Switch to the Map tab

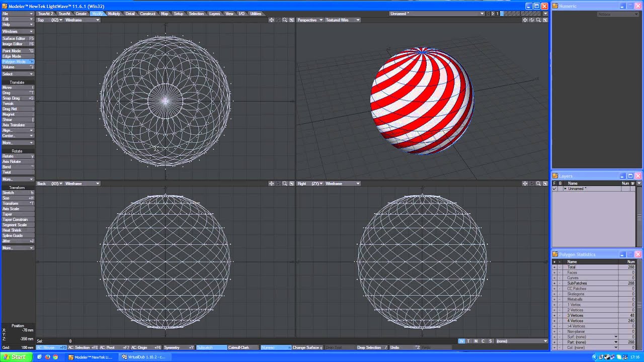[165, 14]
